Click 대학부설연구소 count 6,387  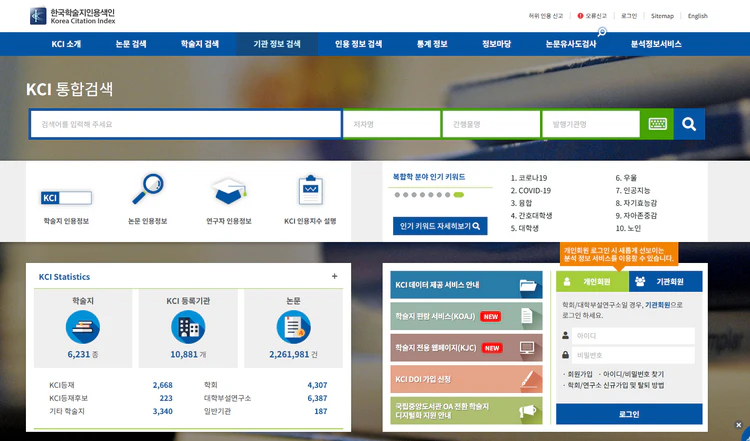tap(317, 398)
